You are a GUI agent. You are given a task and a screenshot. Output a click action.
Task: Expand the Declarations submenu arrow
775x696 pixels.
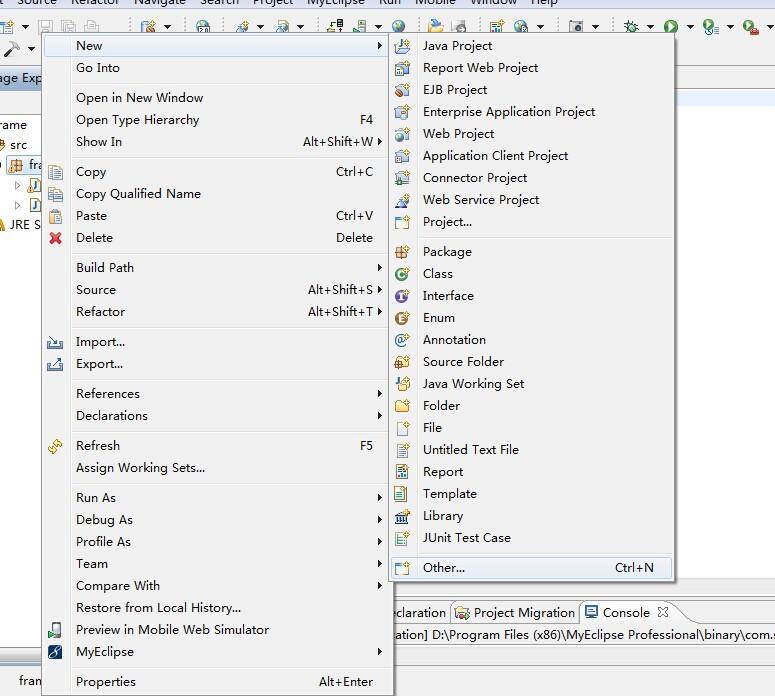click(x=380, y=416)
